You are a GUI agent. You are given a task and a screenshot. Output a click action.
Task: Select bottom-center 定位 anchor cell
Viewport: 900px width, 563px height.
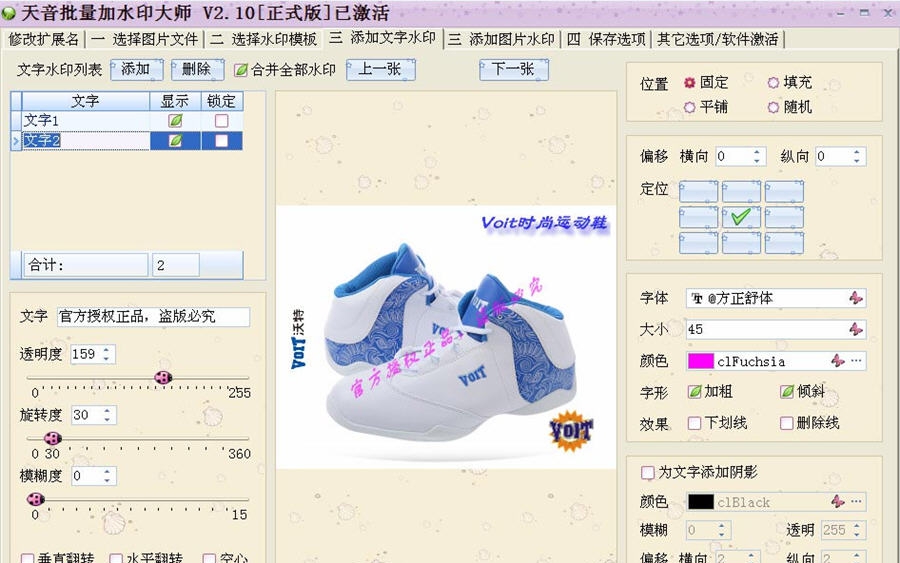click(x=741, y=243)
